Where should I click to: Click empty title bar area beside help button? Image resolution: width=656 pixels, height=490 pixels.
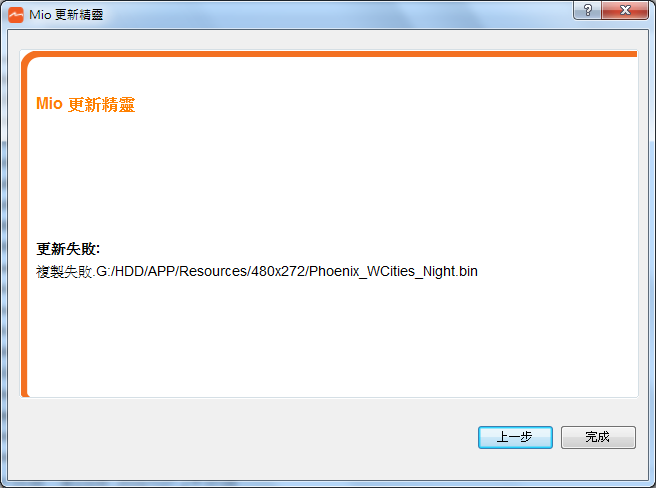click(x=335, y=15)
